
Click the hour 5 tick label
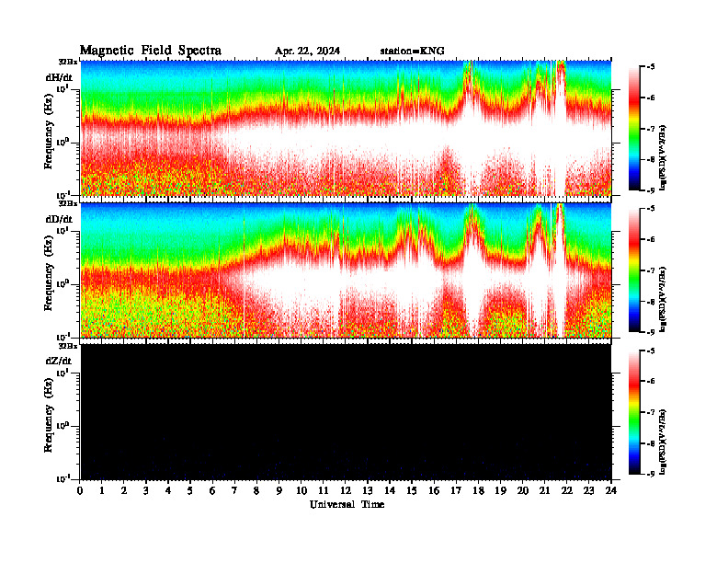click(190, 491)
